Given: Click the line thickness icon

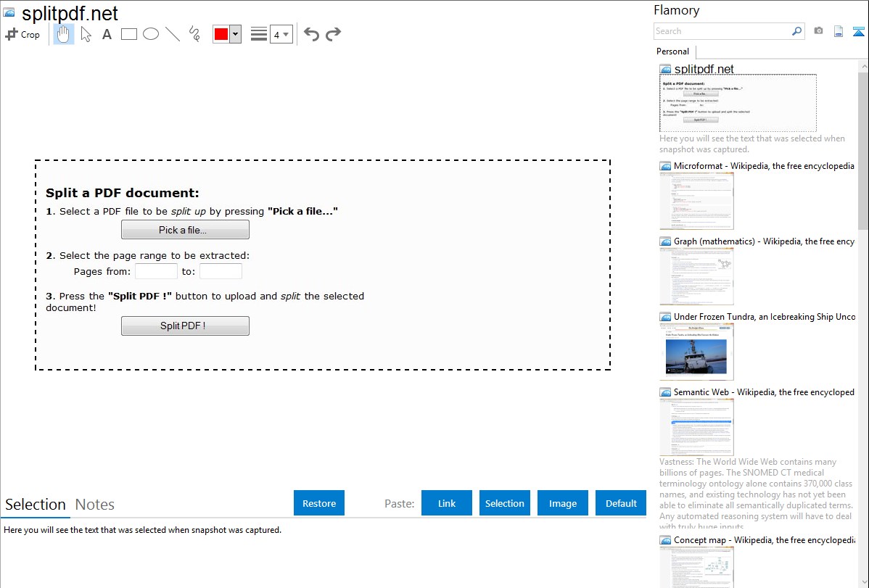Looking at the screenshot, I should (259, 34).
